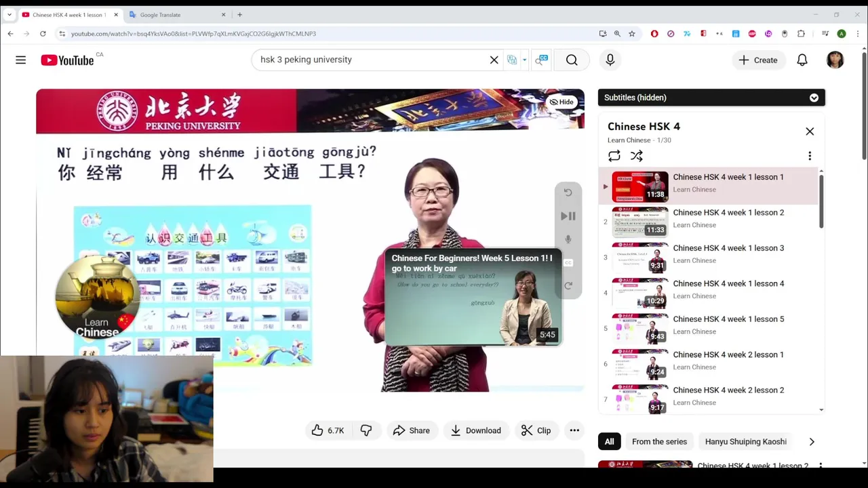Open the translate language dropdown arrow
This screenshot has width=868, height=488.
click(x=524, y=60)
